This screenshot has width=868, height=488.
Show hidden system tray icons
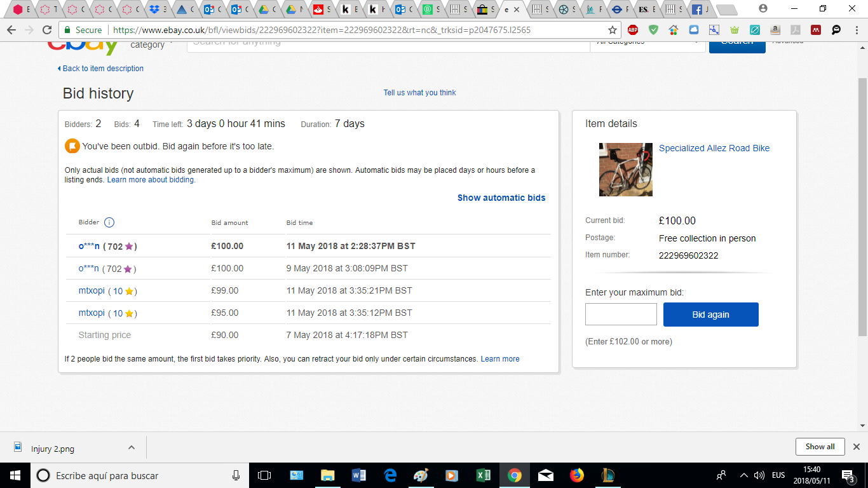[x=744, y=475]
